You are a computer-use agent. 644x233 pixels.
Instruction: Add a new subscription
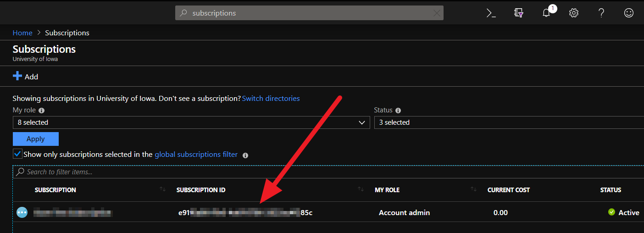tap(25, 77)
